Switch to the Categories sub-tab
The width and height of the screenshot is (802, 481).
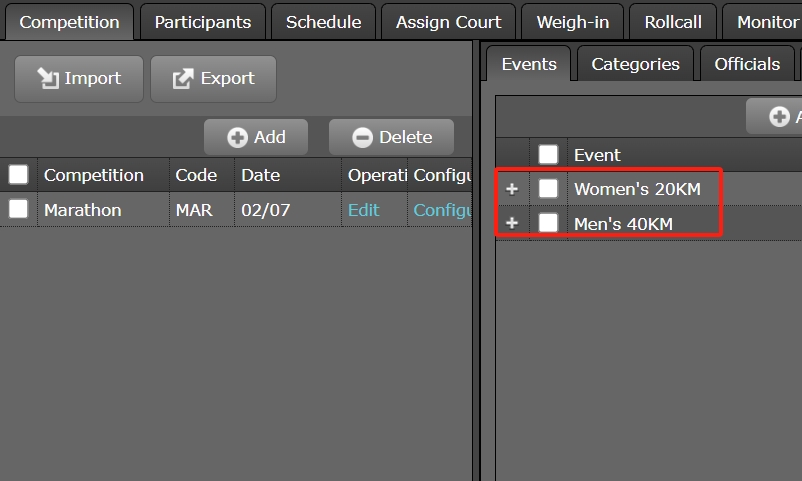[x=635, y=64]
